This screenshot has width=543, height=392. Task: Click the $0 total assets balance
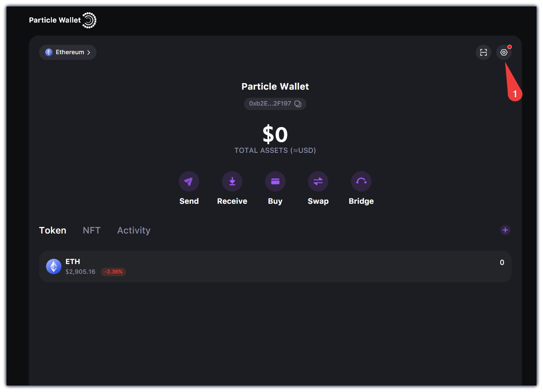pos(275,134)
